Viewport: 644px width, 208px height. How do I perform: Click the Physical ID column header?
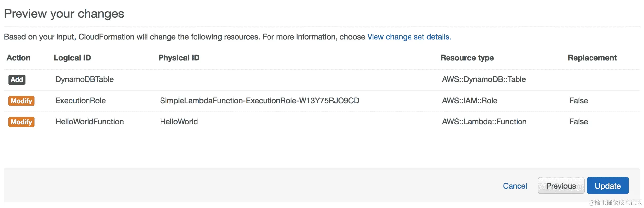(179, 58)
